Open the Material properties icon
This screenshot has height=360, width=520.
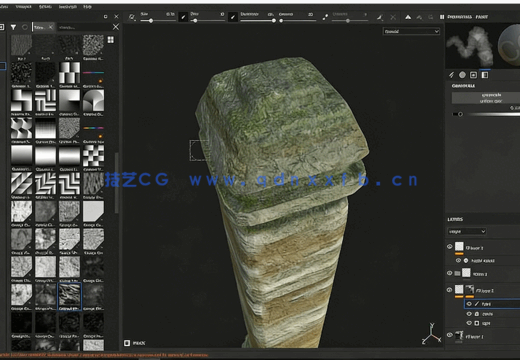(x=485, y=75)
